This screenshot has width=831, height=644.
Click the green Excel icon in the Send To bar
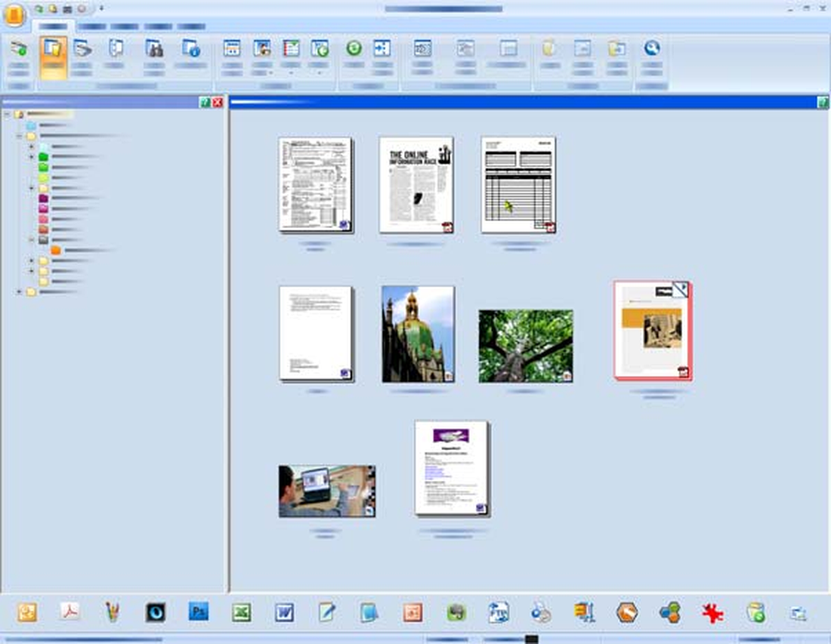pyautogui.click(x=242, y=612)
